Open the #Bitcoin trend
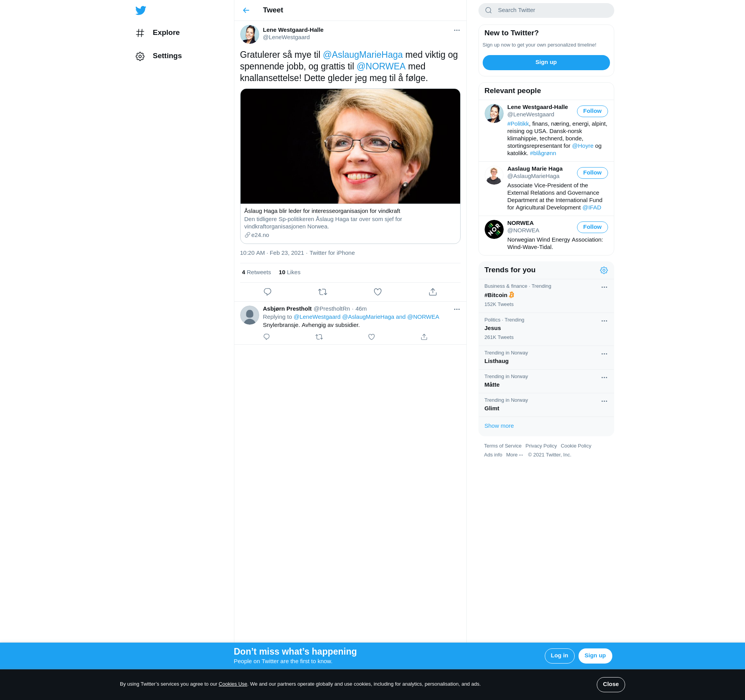The height and width of the screenshot is (700, 745). [x=546, y=296]
